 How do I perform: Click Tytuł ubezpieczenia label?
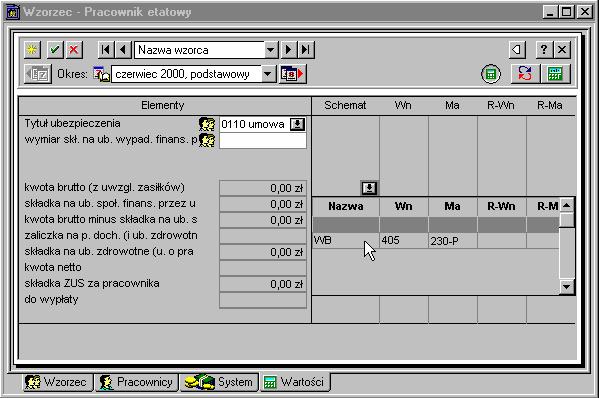[73, 124]
